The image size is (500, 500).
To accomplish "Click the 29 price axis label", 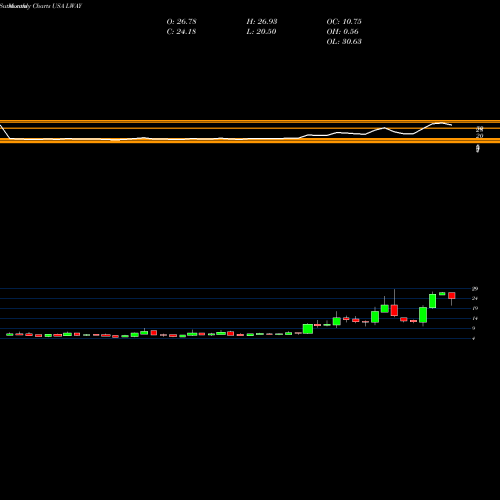I will click(x=475, y=289).
